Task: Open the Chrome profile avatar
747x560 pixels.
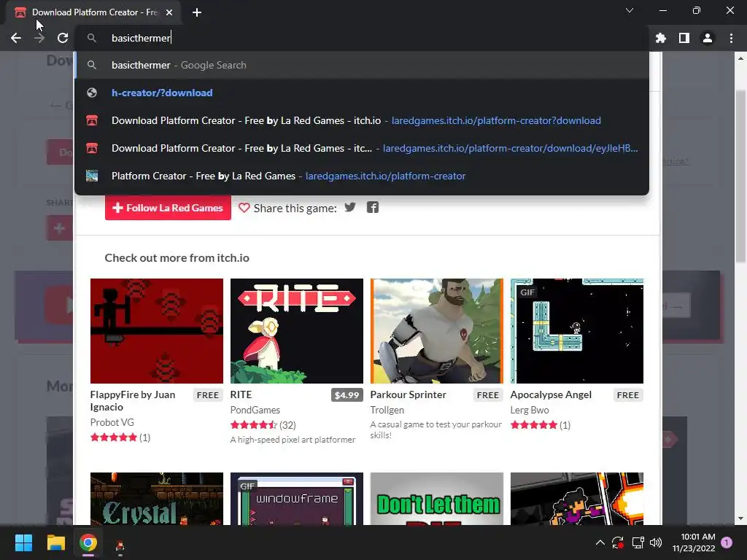Action: point(708,38)
